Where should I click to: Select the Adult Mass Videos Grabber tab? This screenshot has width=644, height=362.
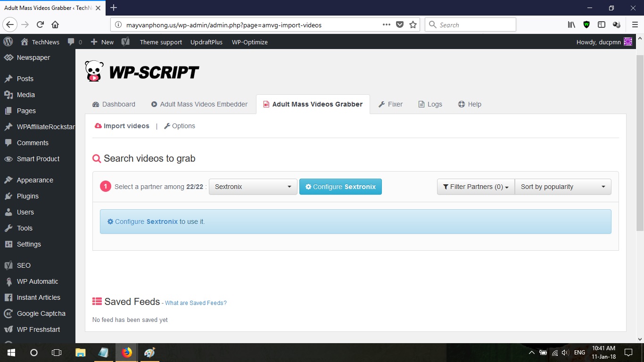click(313, 104)
